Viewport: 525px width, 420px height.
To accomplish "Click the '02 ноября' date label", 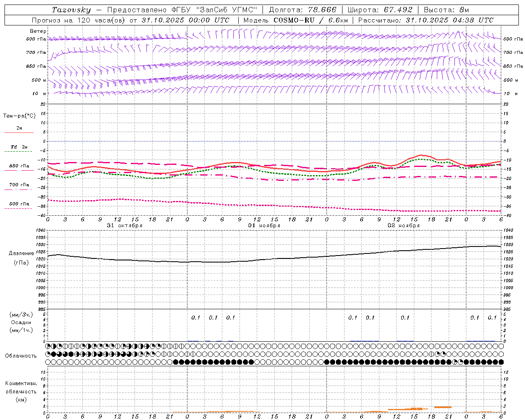I will (404, 226).
